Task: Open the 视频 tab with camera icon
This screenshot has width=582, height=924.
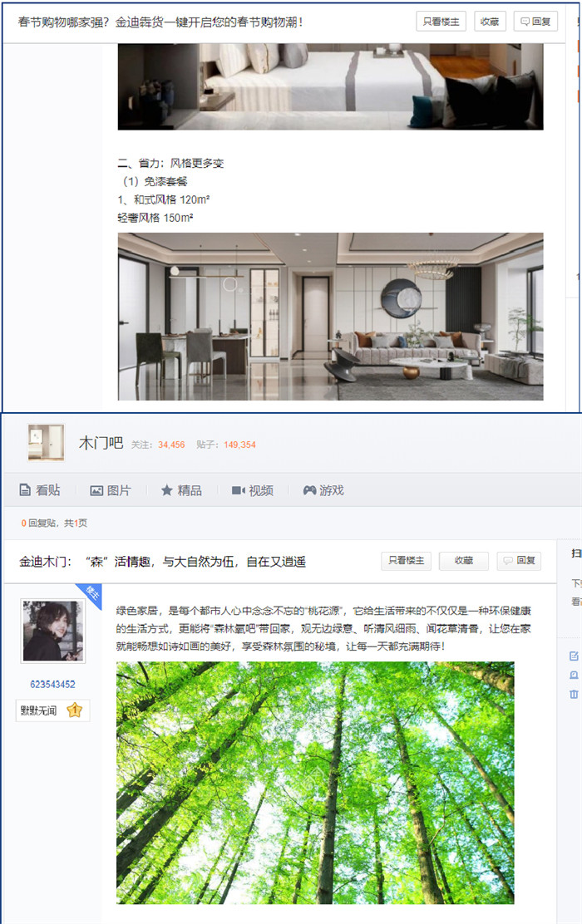Action: [x=253, y=490]
